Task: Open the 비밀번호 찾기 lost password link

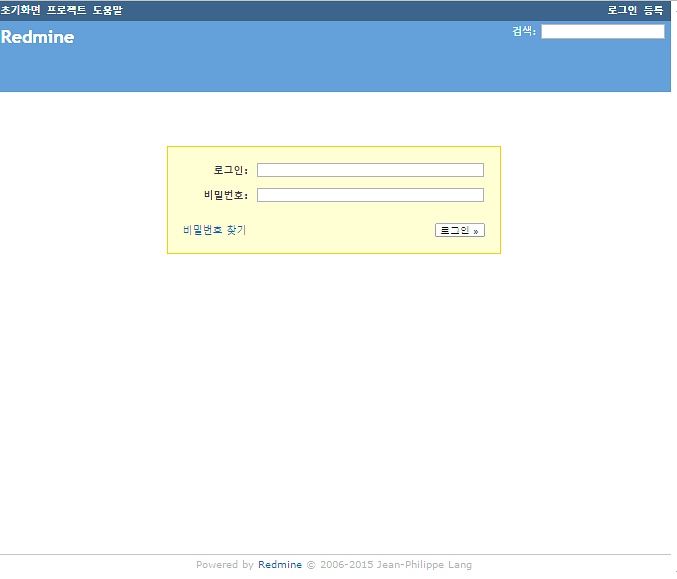Action: click(214, 230)
